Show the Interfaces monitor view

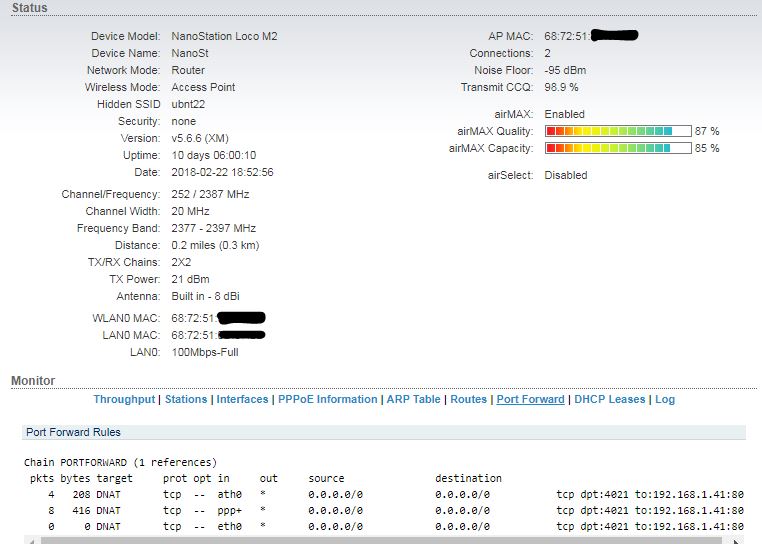point(243,399)
